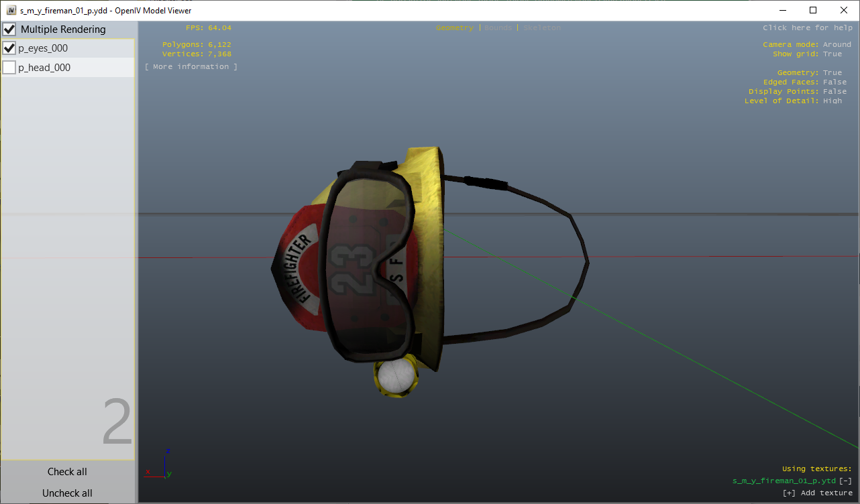Switch to the Geometry tab
This screenshot has height=504, width=860.
[x=454, y=28]
